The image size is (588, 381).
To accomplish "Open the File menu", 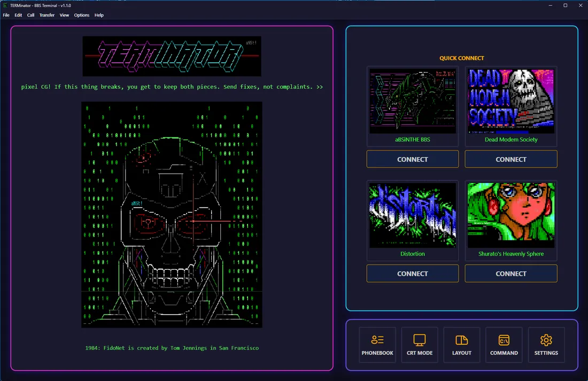I will coord(6,15).
